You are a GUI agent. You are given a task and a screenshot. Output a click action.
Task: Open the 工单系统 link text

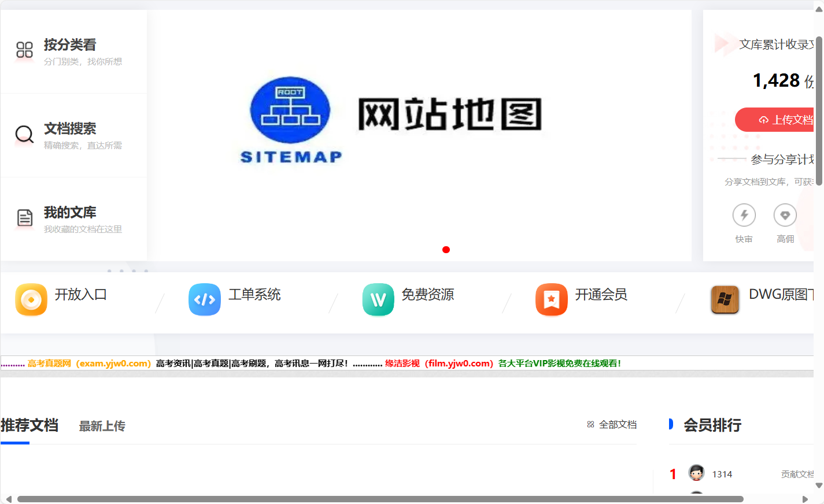(x=254, y=294)
